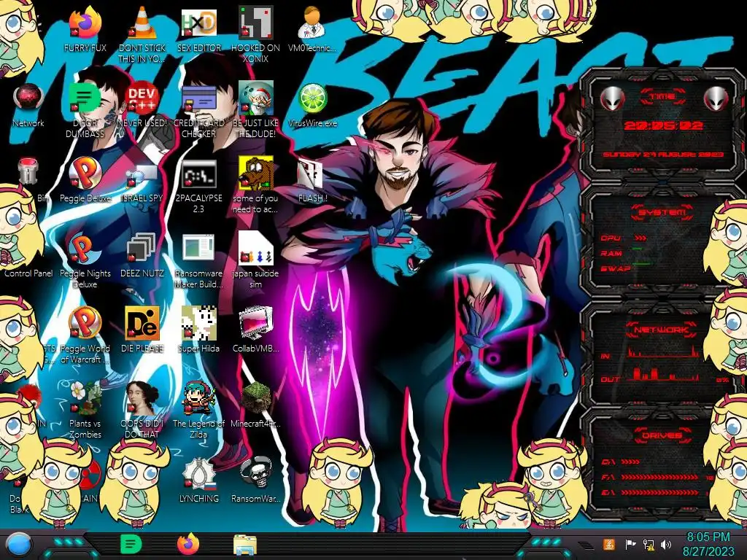Viewport: 747px width, 560px height.
Task: Open the VM0Technic desktop icon
Action: pyautogui.click(x=312, y=23)
